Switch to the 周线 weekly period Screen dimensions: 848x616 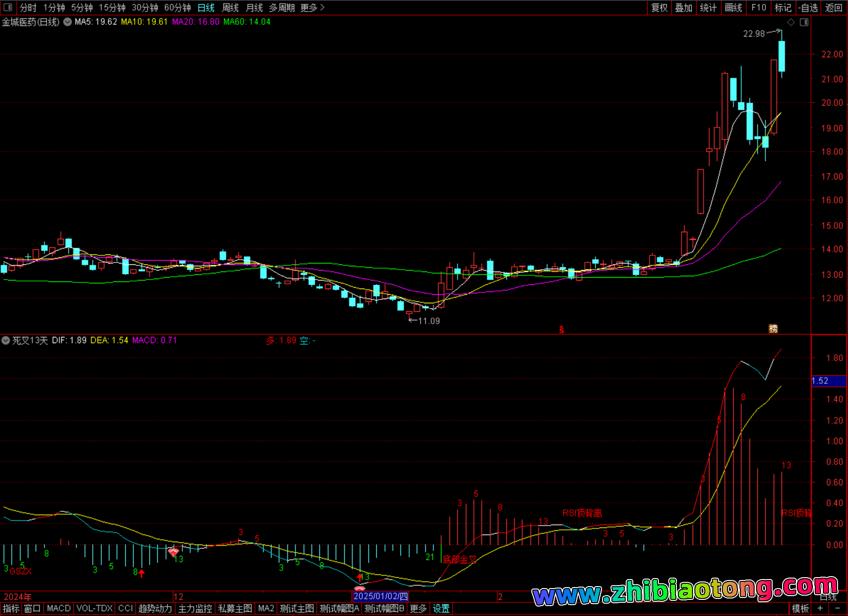(x=230, y=8)
